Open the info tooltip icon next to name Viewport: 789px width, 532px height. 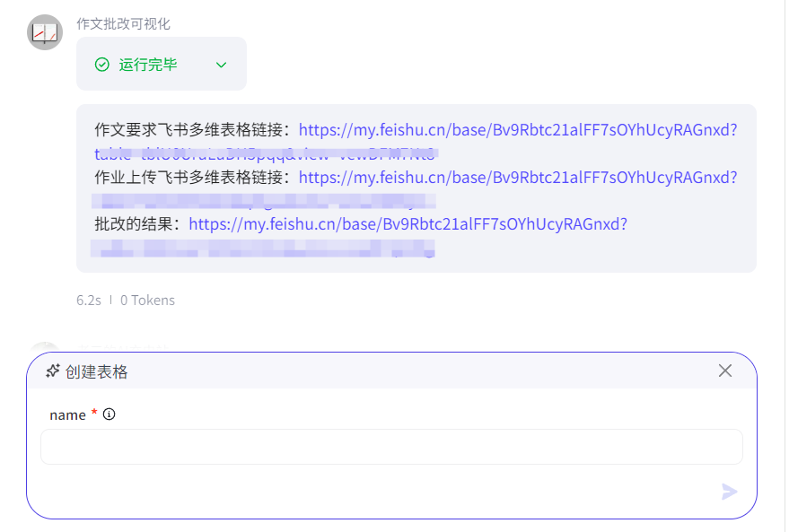[109, 414]
